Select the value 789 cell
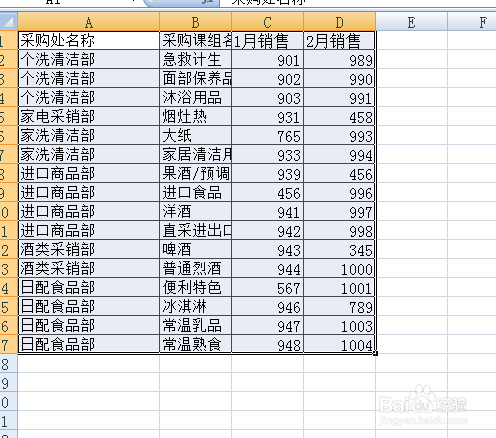The image size is (496, 438). [339, 307]
